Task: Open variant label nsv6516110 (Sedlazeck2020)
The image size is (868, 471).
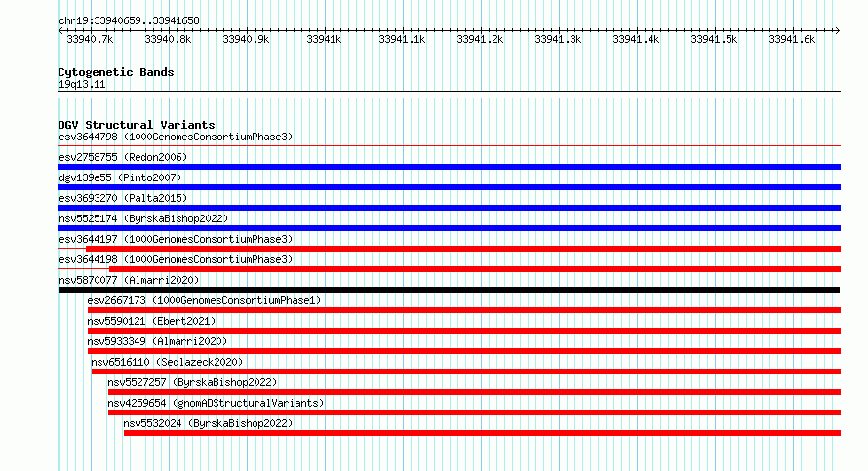Action: 167,362
